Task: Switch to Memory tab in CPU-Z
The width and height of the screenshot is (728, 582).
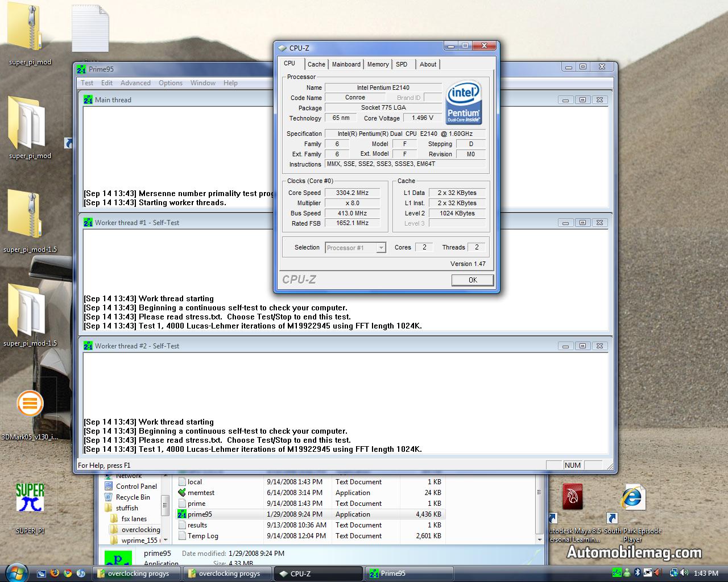Action: click(x=378, y=64)
